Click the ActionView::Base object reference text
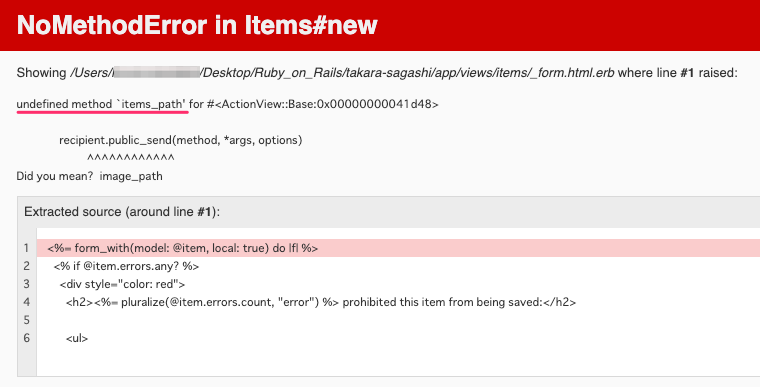The height and width of the screenshot is (387, 760). click(x=322, y=104)
